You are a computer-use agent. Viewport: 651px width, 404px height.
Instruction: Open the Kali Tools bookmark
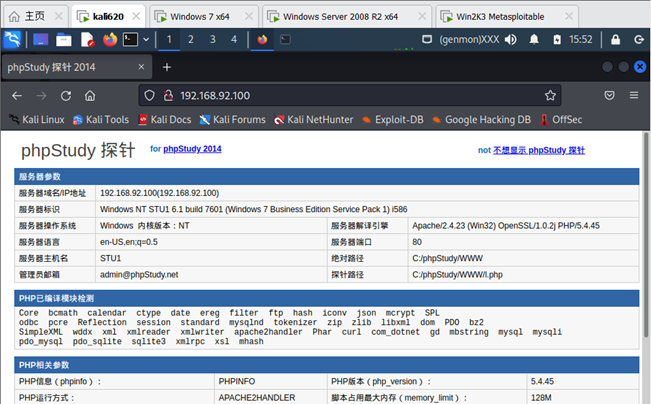tap(101, 120)
